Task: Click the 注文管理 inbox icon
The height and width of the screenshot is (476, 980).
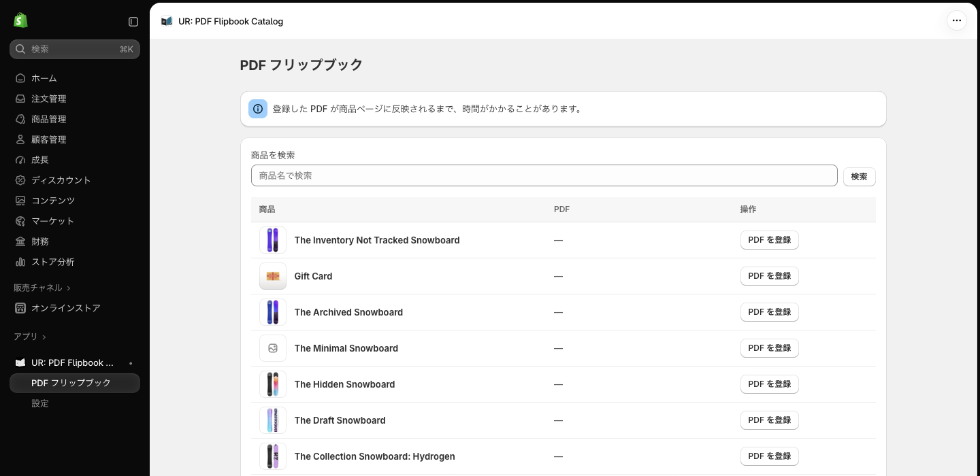Action: tap(20, 99)
